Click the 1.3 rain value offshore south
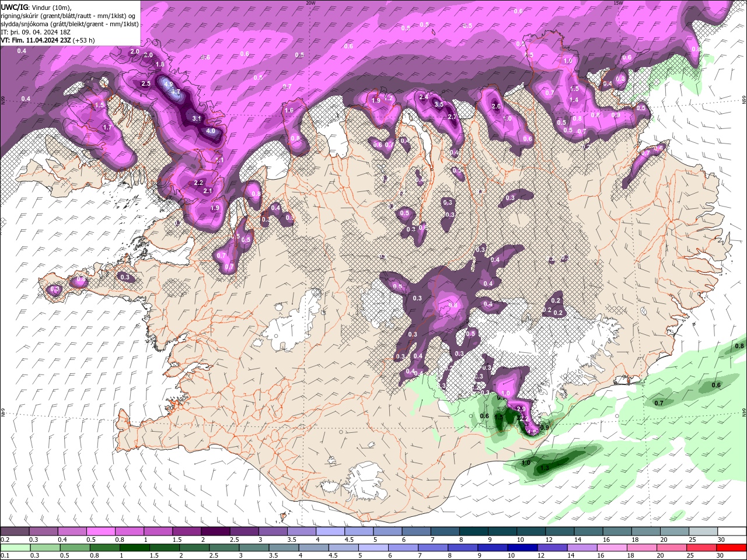The height and width of the screenshot is (560, 747). click(x=544, y=468)
